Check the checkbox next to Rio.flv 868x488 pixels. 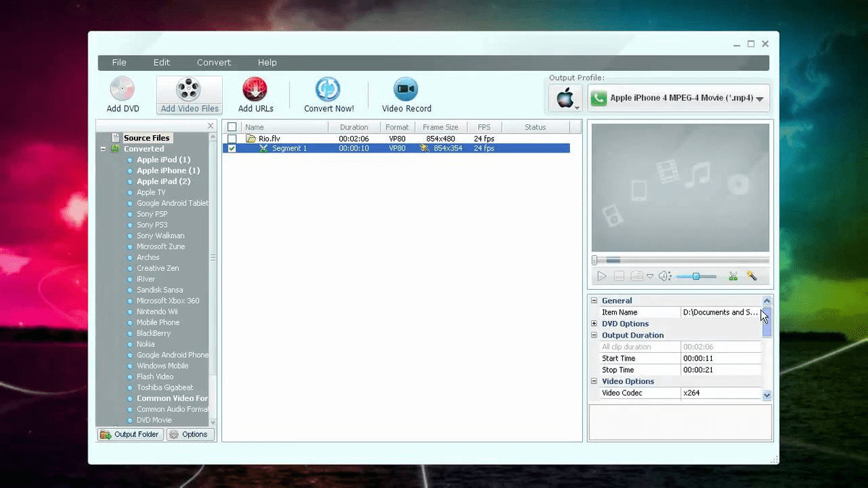click(232, 137)
